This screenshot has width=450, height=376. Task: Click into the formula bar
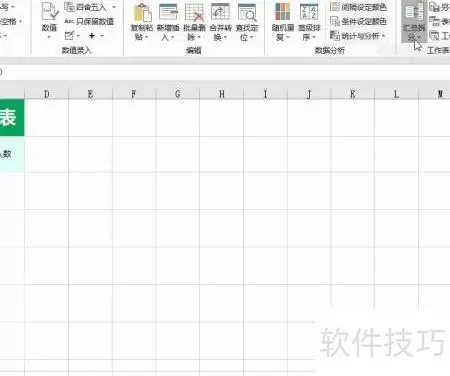tap(225, 72)
